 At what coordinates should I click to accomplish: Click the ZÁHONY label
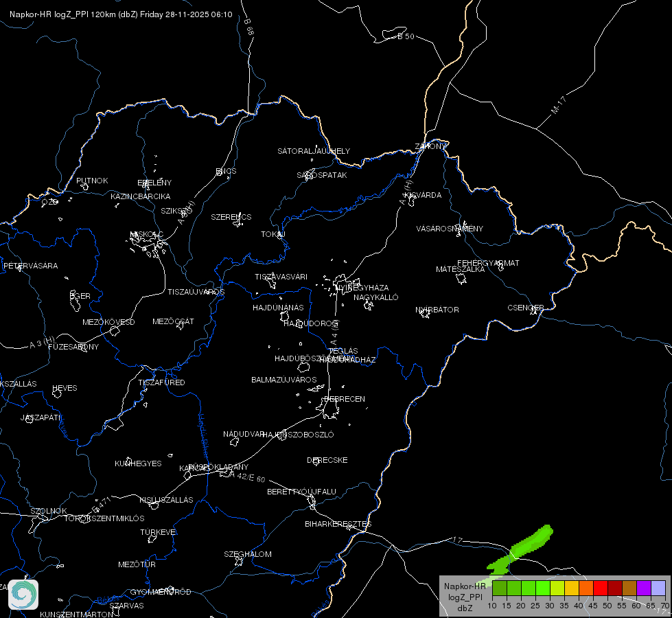(x=430, y=146)
